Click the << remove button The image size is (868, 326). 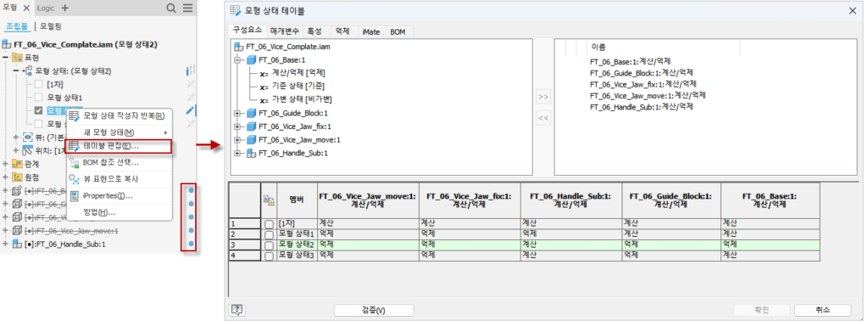pyautogui.click(x=543, y=118)
